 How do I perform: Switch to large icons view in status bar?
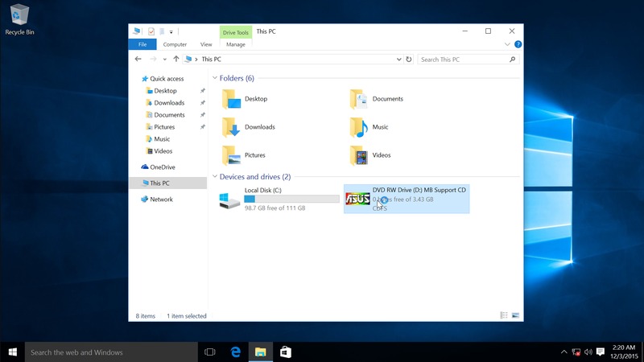click(515, 315)
